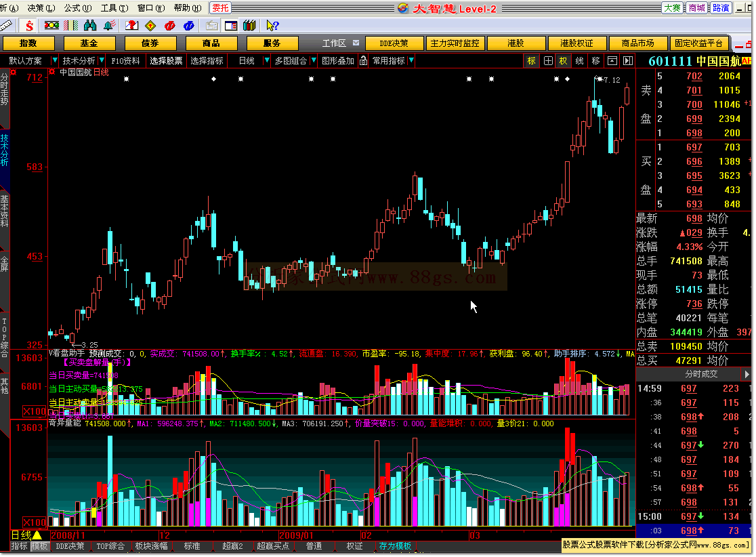Click the 存为模板 link
This screenshot has width=756, height=557.
396,546
